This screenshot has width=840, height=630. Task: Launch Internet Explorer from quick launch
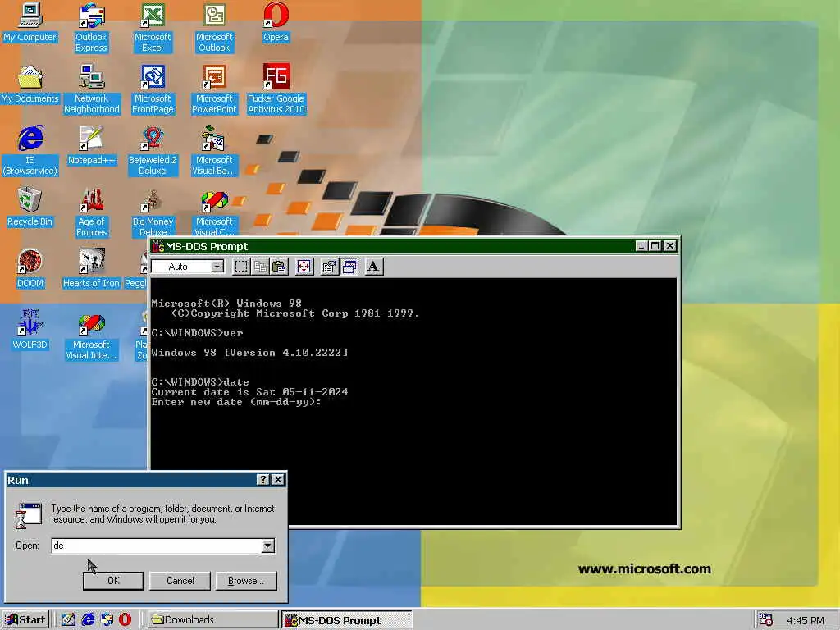(87, 619)
